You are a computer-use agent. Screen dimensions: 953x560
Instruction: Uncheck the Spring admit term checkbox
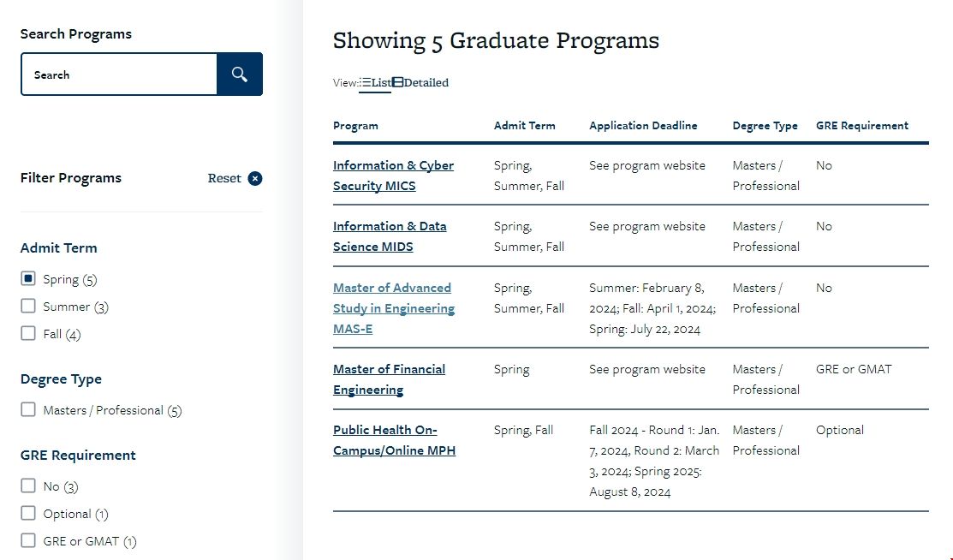(28, 279)
